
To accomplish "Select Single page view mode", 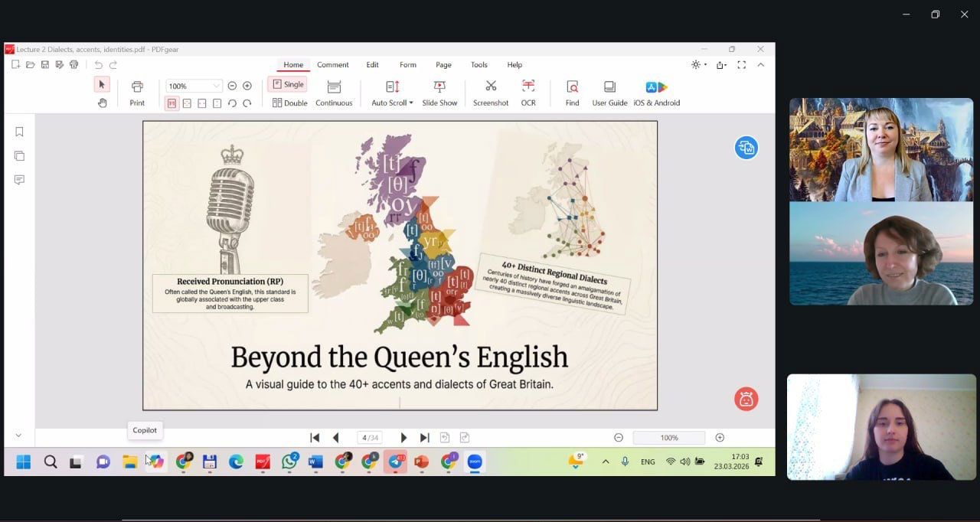I will coord(288,84).
